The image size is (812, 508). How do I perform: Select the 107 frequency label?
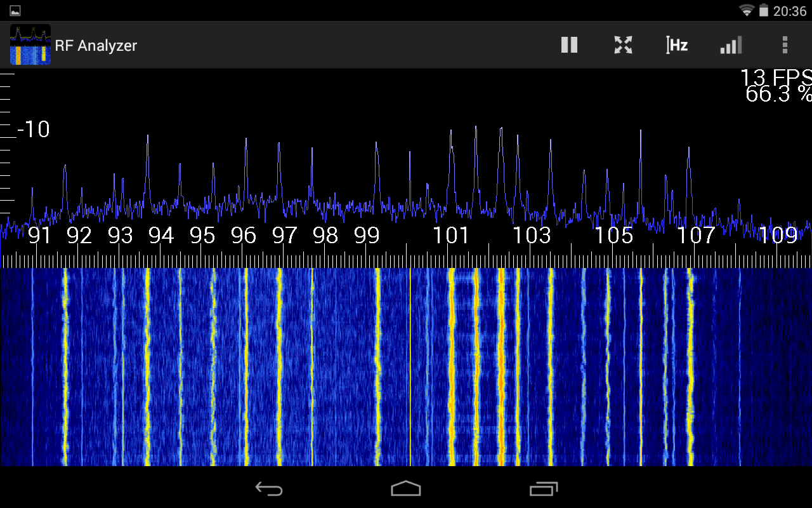point(696,236)
